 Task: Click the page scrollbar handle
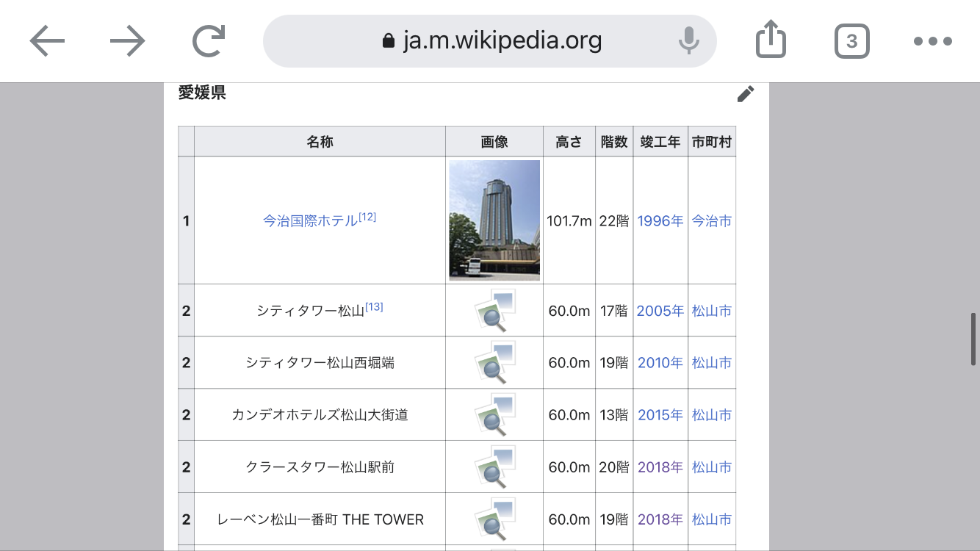pyautogui.click(x=973, y=339)
